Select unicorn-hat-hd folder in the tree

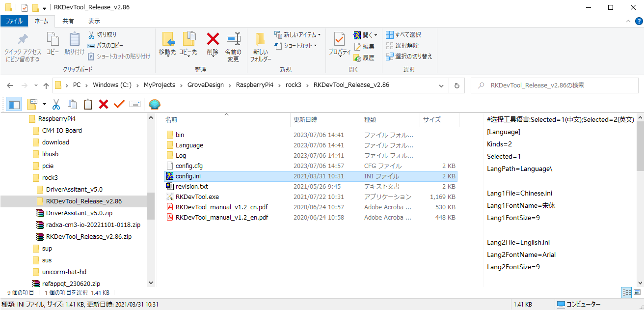64,272
